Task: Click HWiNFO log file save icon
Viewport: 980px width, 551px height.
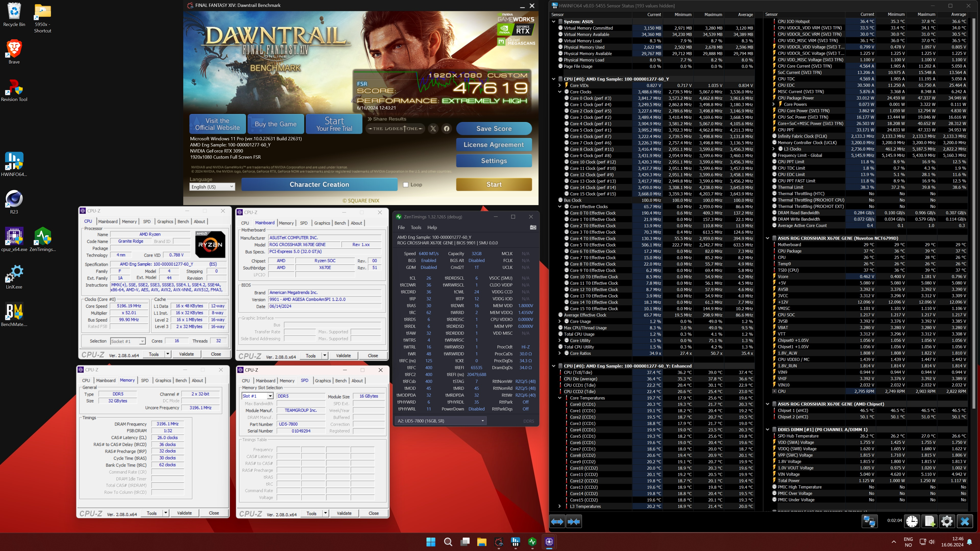Action: click(929, 521)
